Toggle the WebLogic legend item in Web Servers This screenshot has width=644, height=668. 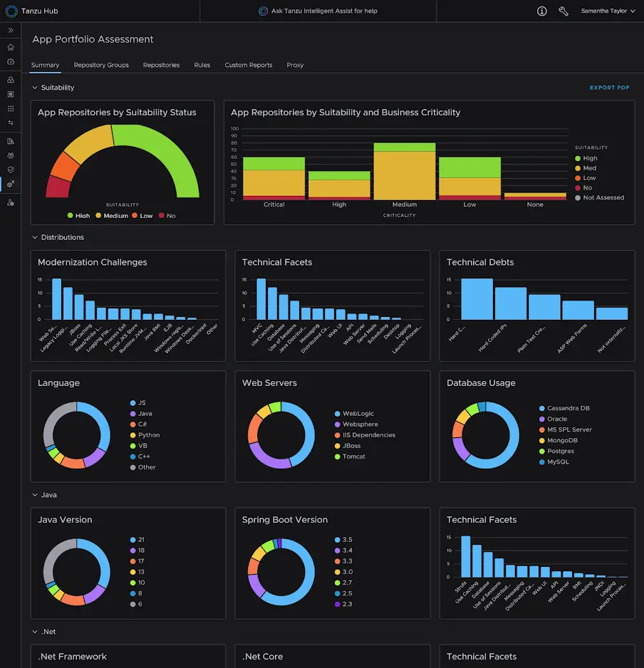coord(358,414)
